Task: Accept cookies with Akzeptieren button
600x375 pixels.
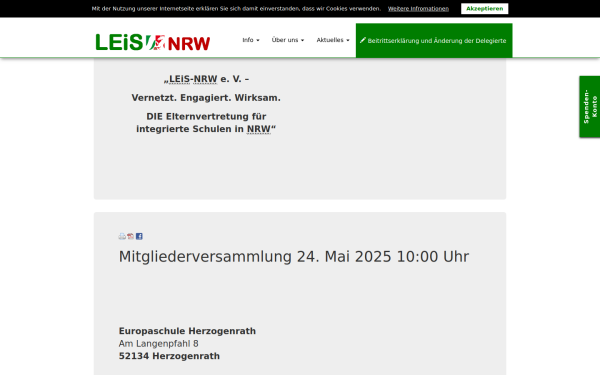Action: tap(484, 8)
